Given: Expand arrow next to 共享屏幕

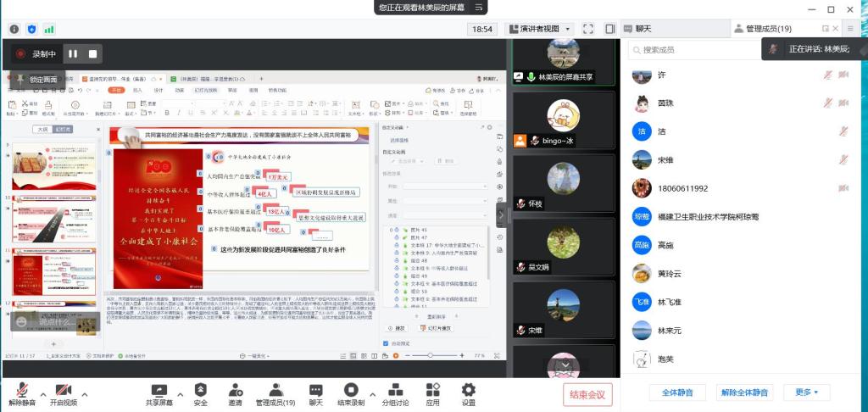Looking at the screenshot, I should [181, 392].
